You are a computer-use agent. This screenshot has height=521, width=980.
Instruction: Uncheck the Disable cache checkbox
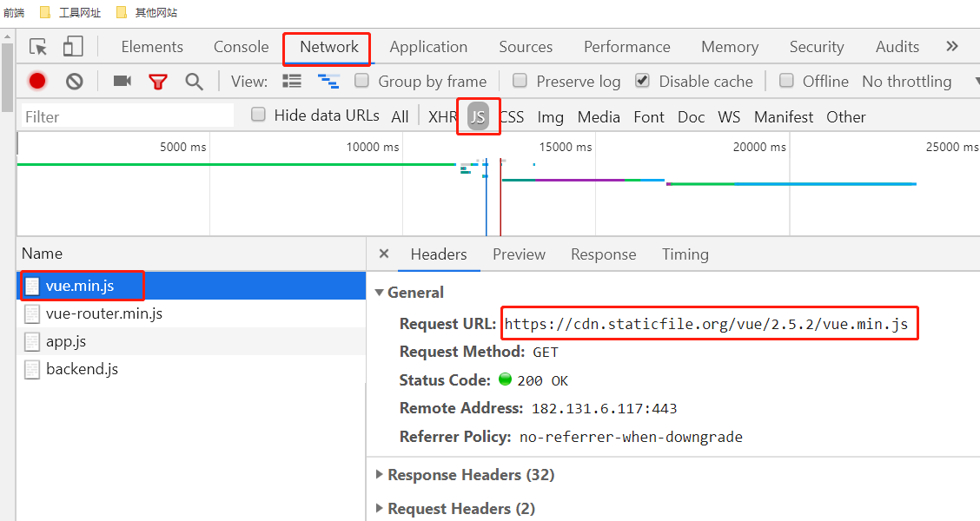(x=642, y=81)
